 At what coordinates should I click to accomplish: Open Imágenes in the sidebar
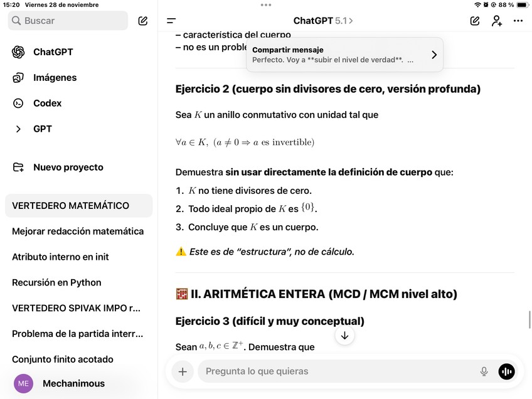click(55, 78)
